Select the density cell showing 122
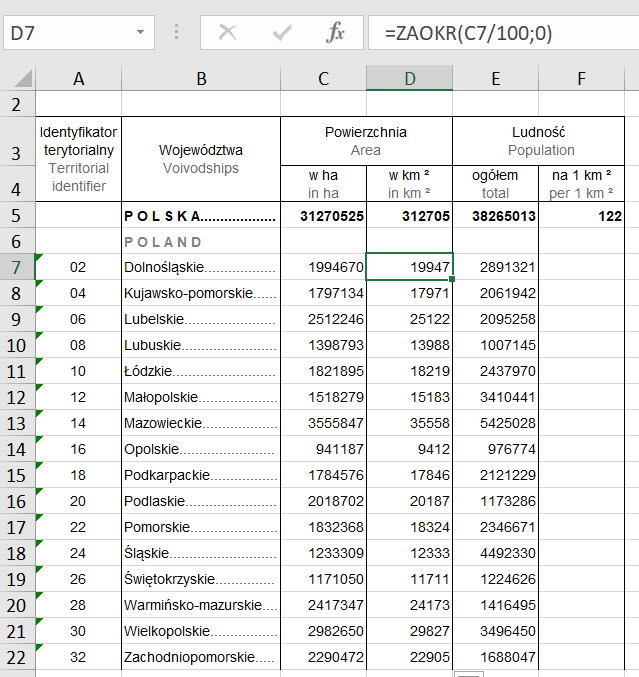 pyautogui.click(x=581, y=215)
